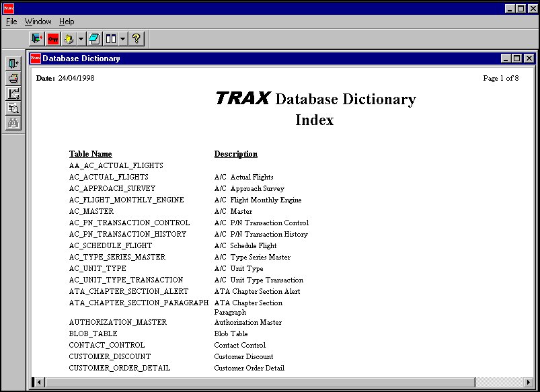
Task: Click the CUSTOMER_ORDER_DETAIL table name
Action: (120, 368)
